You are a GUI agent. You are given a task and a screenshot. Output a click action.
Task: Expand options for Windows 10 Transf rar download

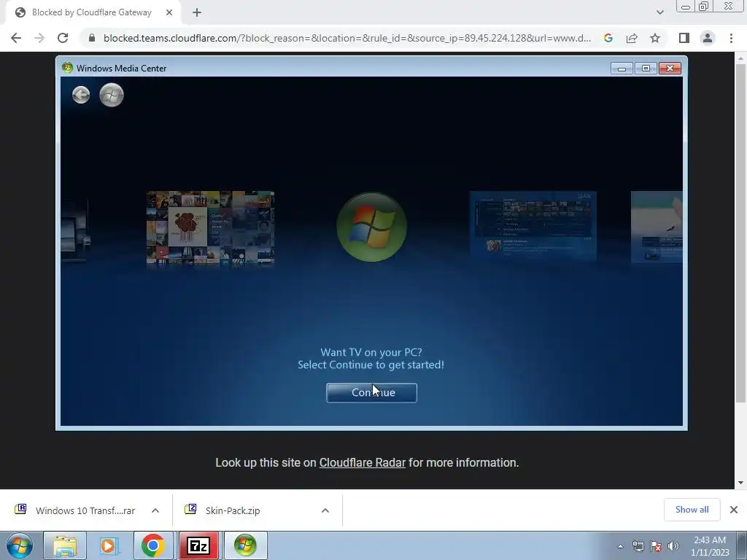(x=155, y=510)
